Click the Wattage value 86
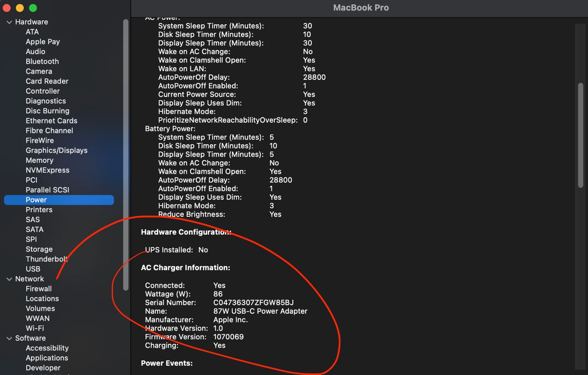The image size is (588, 375). point(218,294)
